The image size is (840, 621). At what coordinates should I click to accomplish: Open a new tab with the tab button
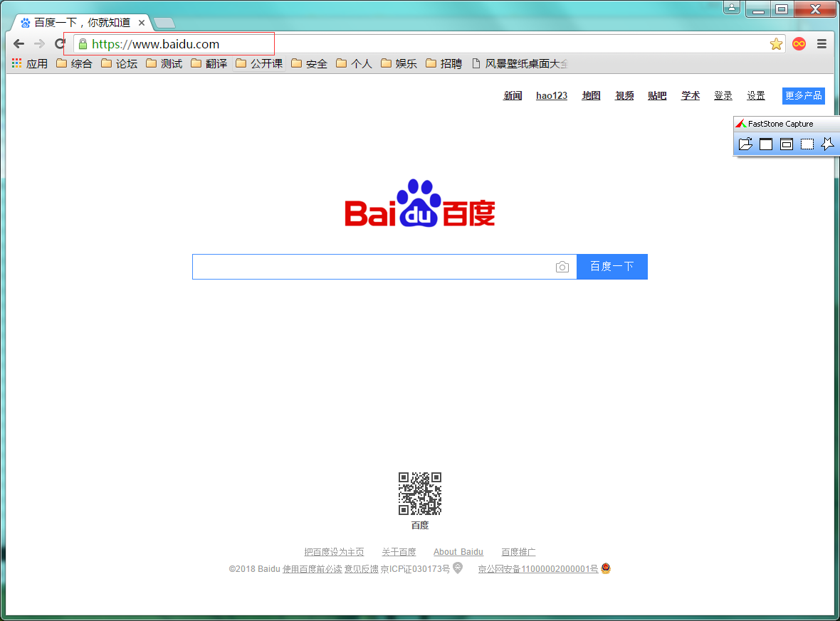point(164,23)
